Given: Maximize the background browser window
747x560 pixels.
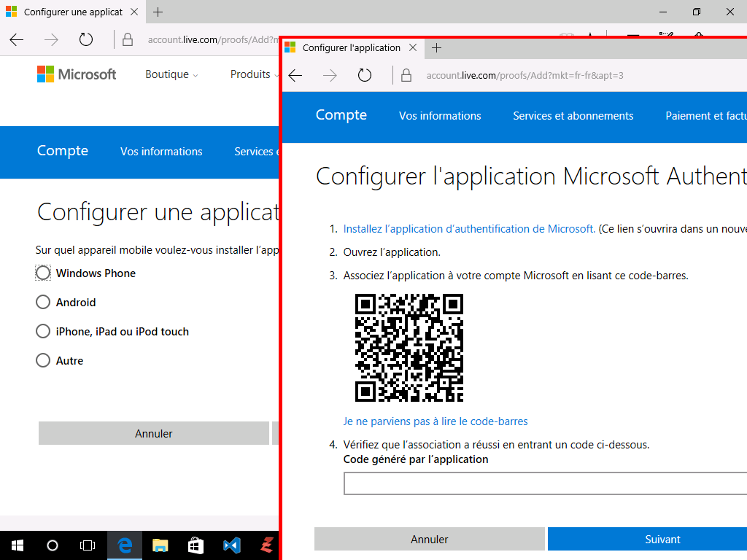Looking at the screenshot, I should (x=697, y=12).
